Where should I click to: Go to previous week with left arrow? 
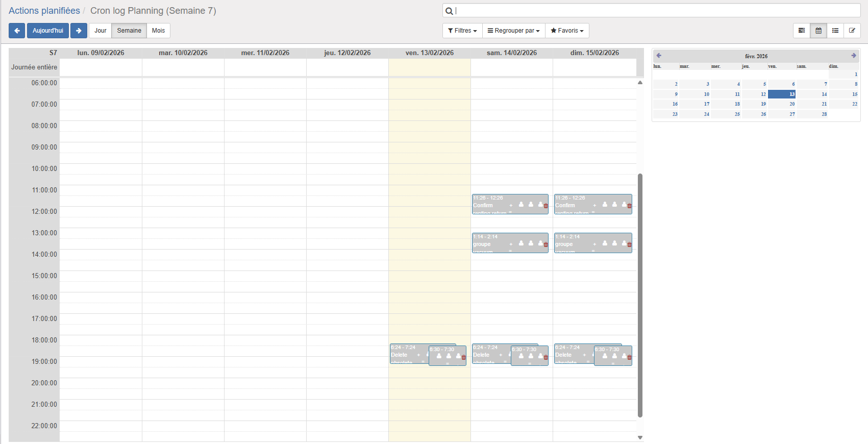coord(17,31)
